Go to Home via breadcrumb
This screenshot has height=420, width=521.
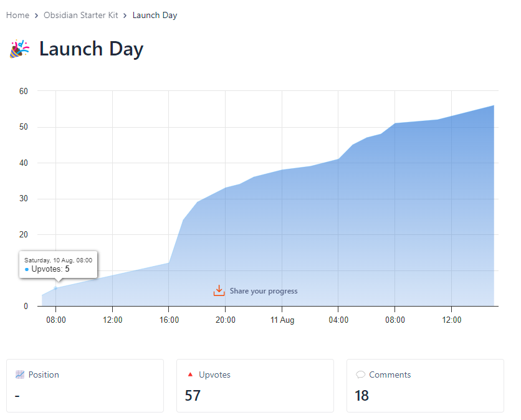(17, 15)
